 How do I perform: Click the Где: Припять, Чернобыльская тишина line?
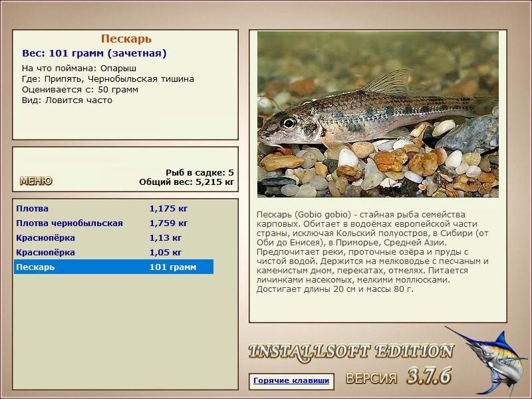pyautogui.click(x=108, y=79)
